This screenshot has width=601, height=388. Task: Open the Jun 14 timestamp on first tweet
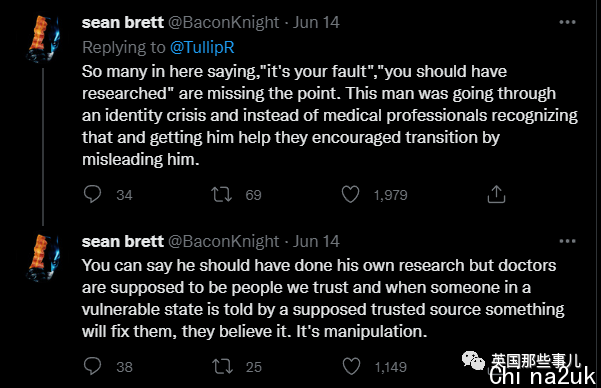point(316,23)
